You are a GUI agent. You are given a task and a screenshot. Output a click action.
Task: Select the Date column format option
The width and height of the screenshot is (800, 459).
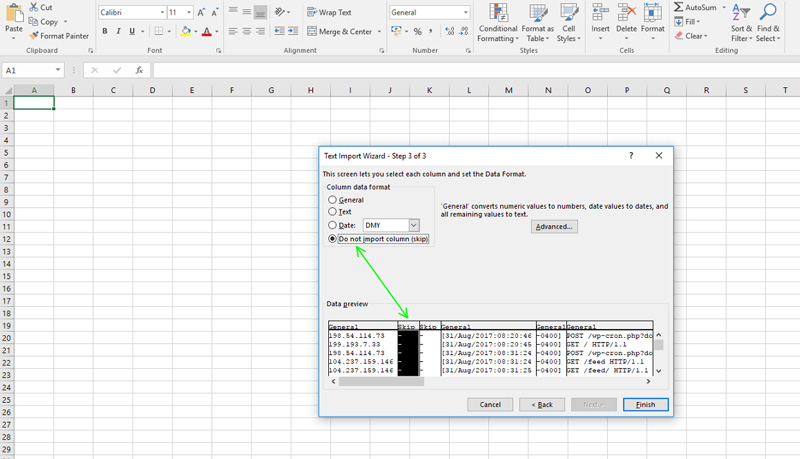[333, 226]
